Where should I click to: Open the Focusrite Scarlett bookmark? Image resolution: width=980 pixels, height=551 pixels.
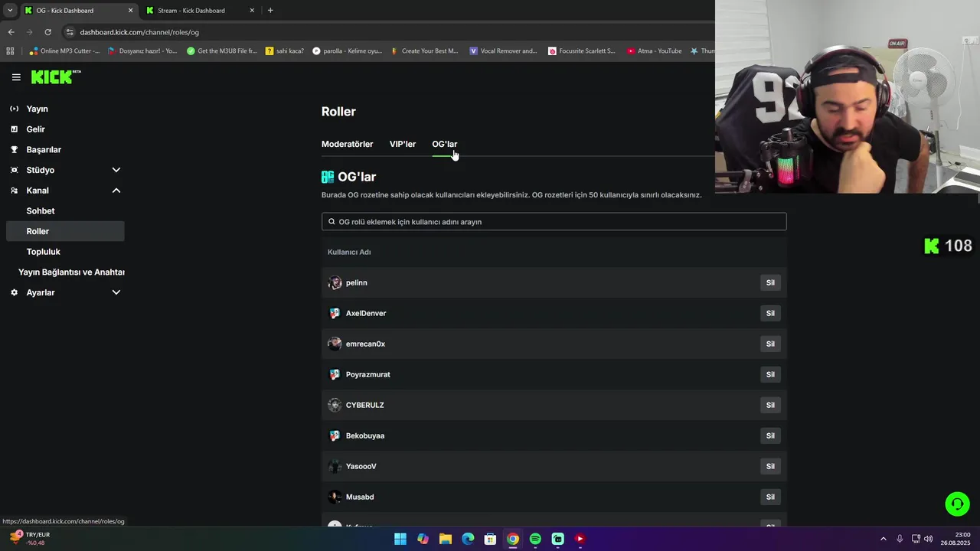582,51
